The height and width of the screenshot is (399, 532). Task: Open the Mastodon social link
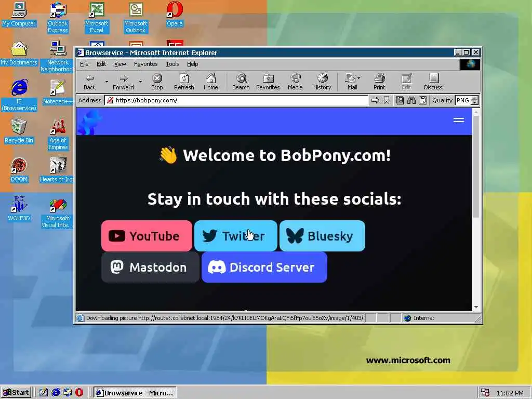(150, 267)
